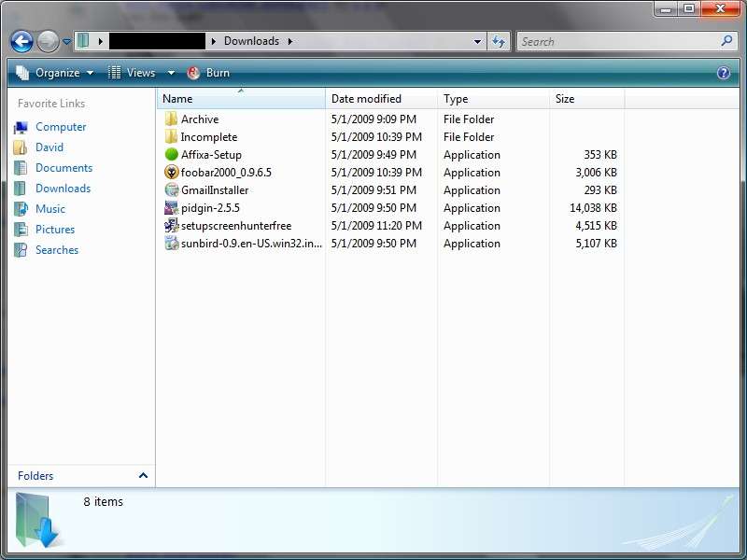Click the Documents icon in sidebar
This screenshot has height=560, width=747.
[21, 168]
